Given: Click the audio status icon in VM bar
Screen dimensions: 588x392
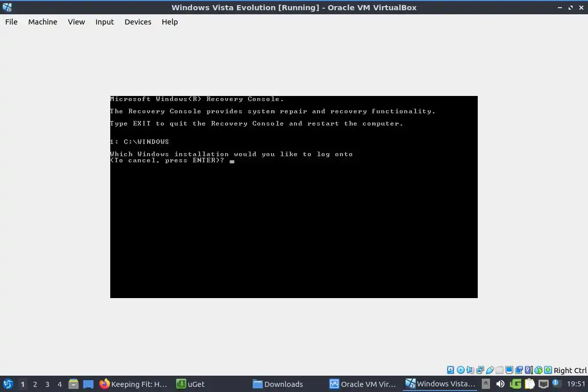Looking at the screenshot, I should pos(470,370).
